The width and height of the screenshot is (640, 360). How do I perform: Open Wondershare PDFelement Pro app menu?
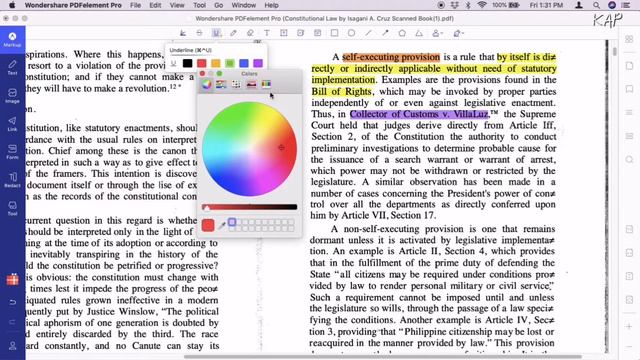pyautogui.click(x=73, y=5)
